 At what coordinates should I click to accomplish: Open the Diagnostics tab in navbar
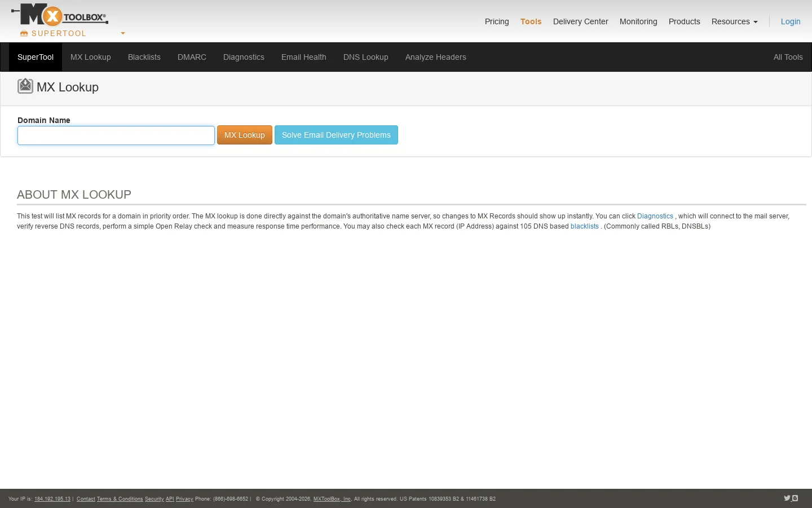pos(244,57)
